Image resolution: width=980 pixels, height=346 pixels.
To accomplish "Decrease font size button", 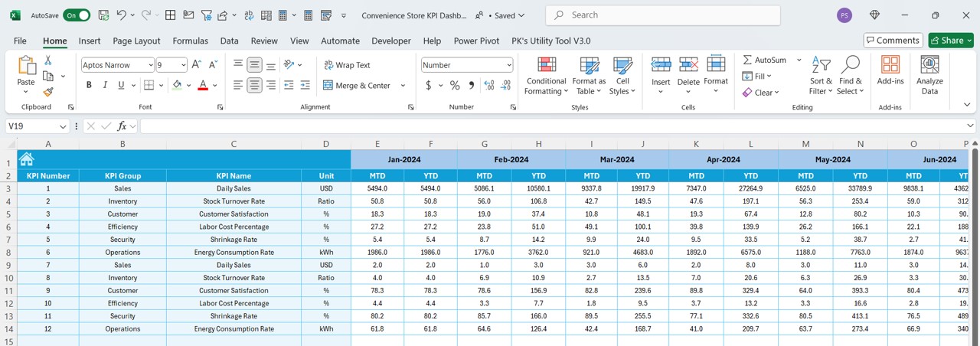I will [x=212, y=65].
